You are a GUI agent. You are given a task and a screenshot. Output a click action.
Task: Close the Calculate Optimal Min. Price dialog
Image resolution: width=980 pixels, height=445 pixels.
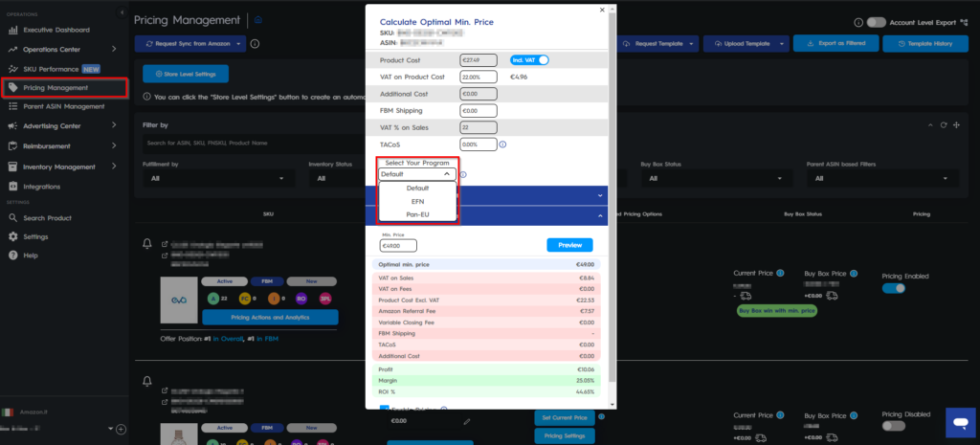tap(602, 10)
